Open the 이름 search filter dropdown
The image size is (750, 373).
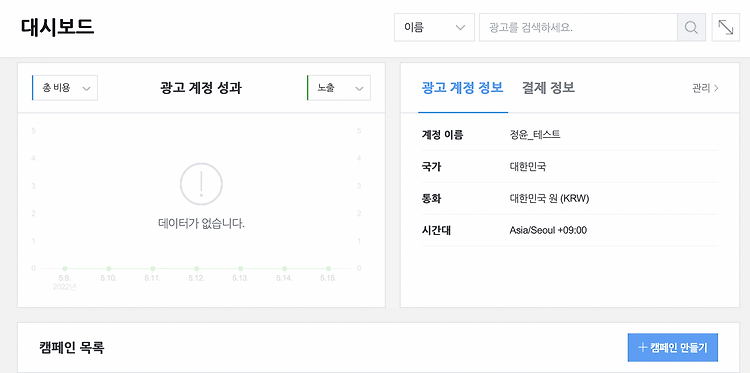(x=434, y=27)
